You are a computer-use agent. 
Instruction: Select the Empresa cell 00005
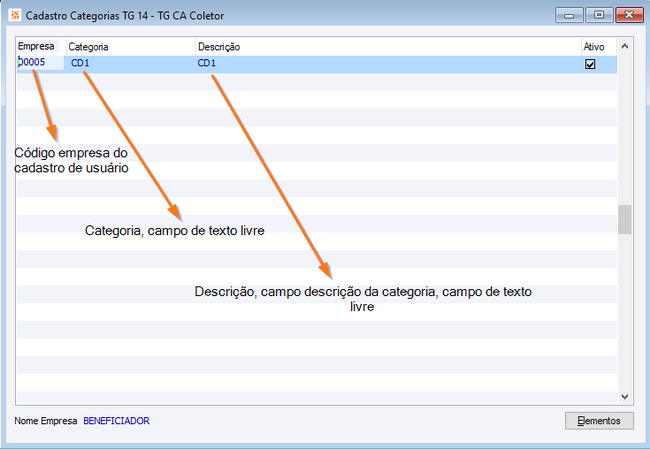point(41,63)
